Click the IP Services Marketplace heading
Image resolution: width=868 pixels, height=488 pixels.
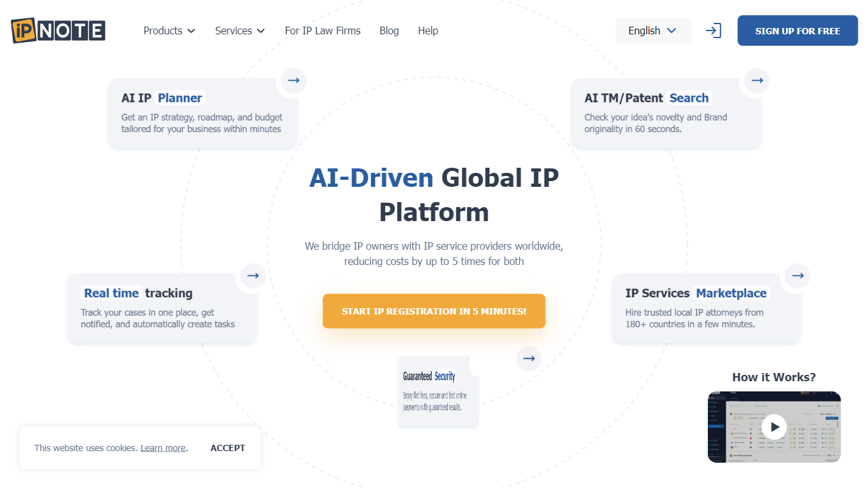pyautogui.click(x=696, y=293)
